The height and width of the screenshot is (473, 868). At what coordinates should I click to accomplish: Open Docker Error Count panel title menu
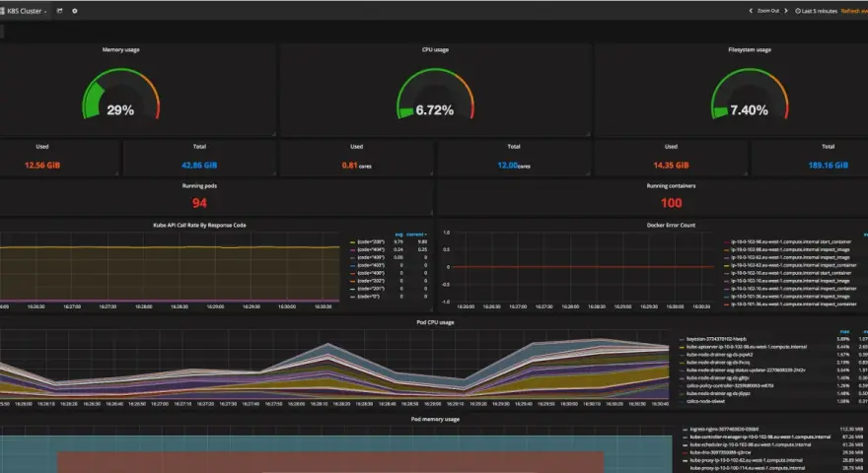[x=671, y=225]
